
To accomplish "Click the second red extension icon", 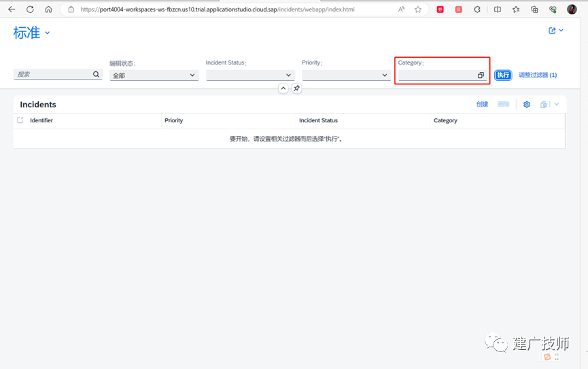I will tap(458, 10).
